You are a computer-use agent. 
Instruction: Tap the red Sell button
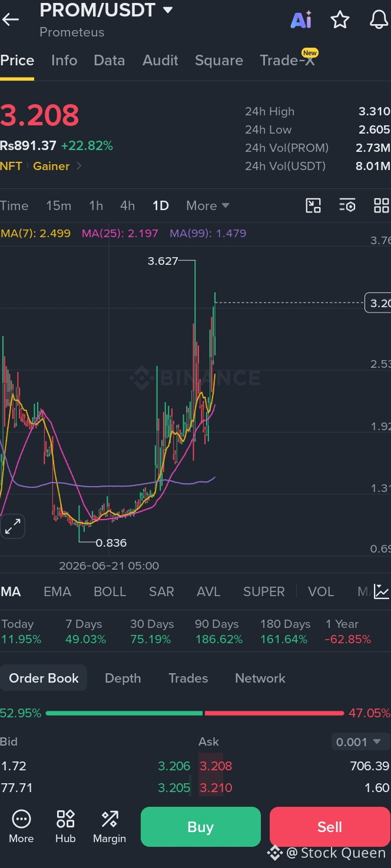(x=330, y=827)
